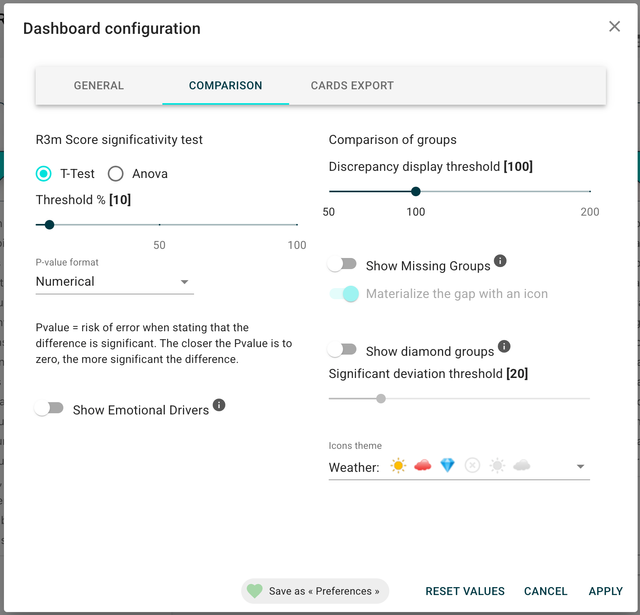Turn on Show diamond groups switch
This screenshot has height=615, width=640.
point(343,350)
